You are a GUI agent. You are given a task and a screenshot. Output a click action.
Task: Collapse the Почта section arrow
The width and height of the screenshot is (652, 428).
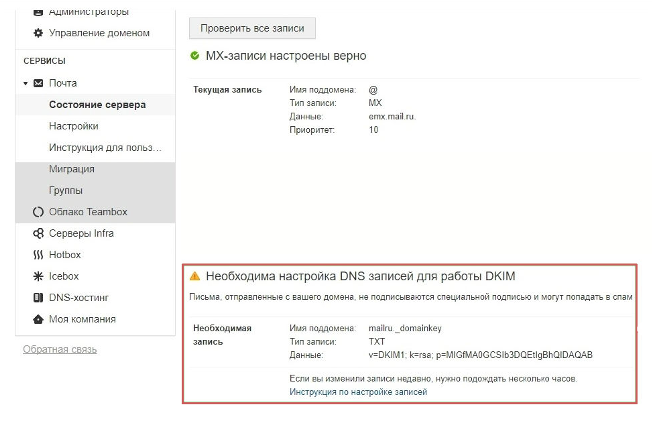[x=25, y=83]
